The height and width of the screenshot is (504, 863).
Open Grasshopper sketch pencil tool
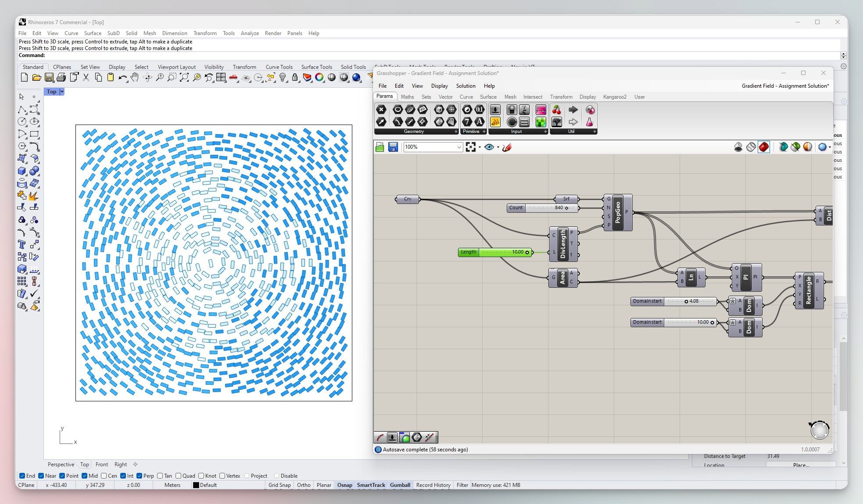507,147
